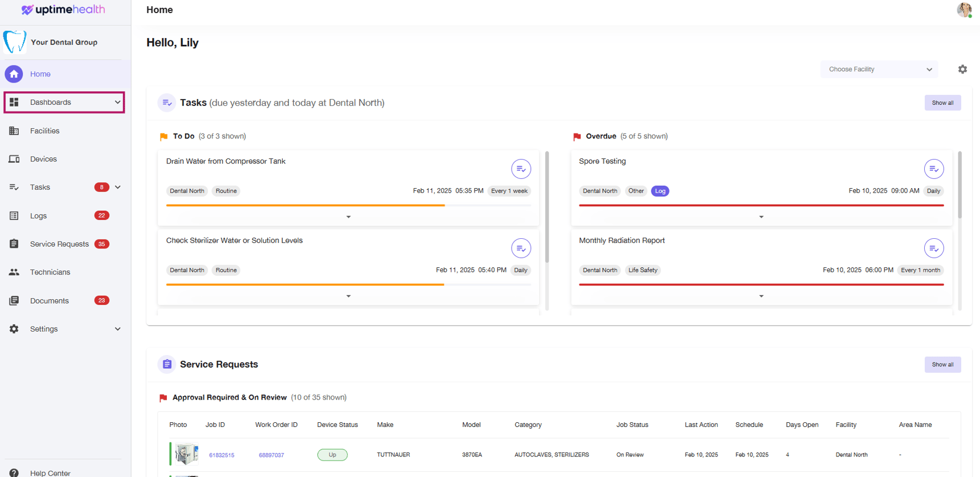Click the gear icon beside Choose Facility

pos(962,69)
